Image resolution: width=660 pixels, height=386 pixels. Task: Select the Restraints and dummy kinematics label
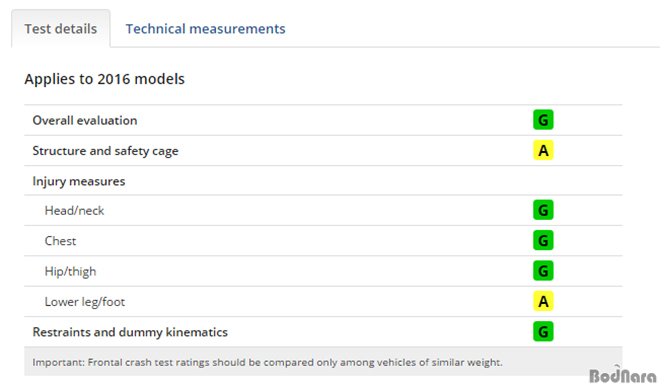(130, 332)
